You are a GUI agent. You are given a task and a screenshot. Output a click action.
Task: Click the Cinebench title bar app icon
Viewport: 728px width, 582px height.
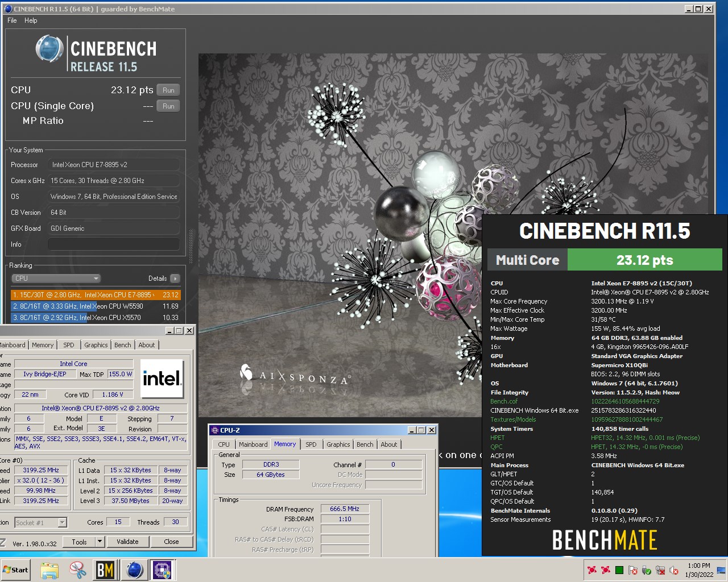click(x=8, y=9)
